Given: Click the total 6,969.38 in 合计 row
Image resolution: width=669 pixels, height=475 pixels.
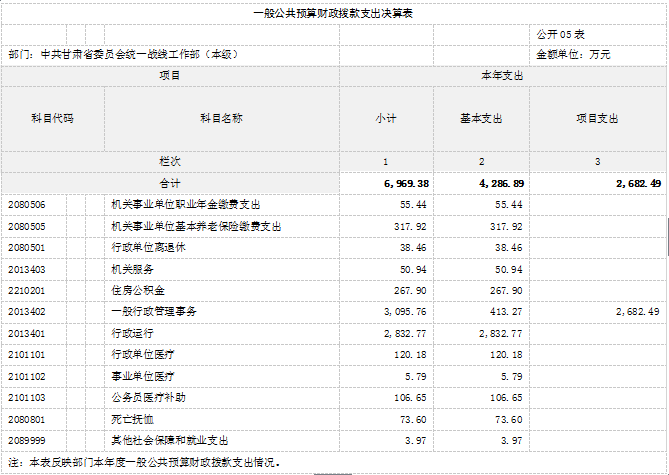Looking at the screenshot, I should 406,184.
